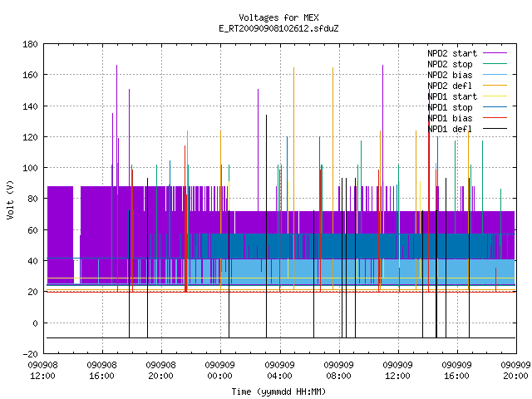Click the 60 y-axis tick label
The width and height of the screenshot is (532, 399).
32,230
